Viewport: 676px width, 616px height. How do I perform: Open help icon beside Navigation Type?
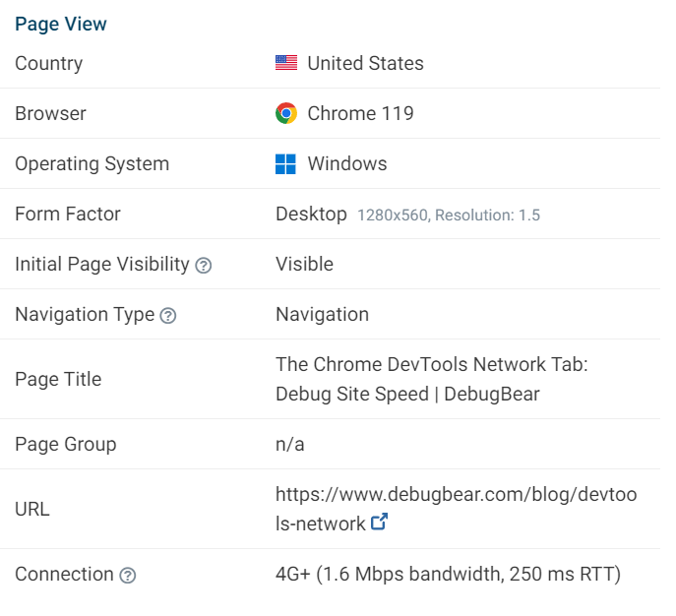pyautogui.click(x=168, y=316)
